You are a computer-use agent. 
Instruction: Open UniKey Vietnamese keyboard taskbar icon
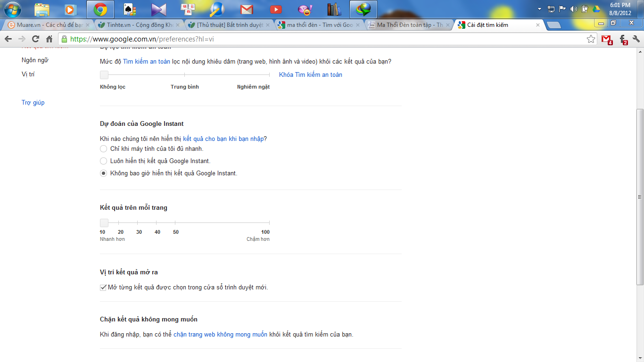point(188,9)
